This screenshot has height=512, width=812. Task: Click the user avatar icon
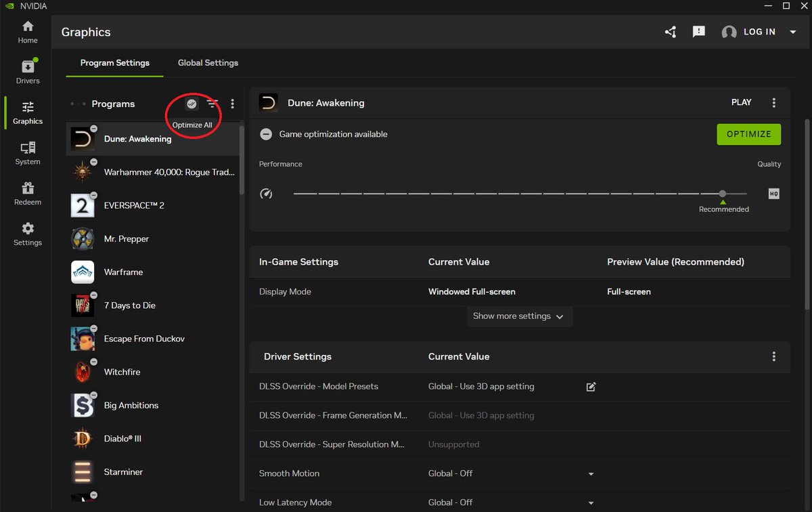click(729, 32)
